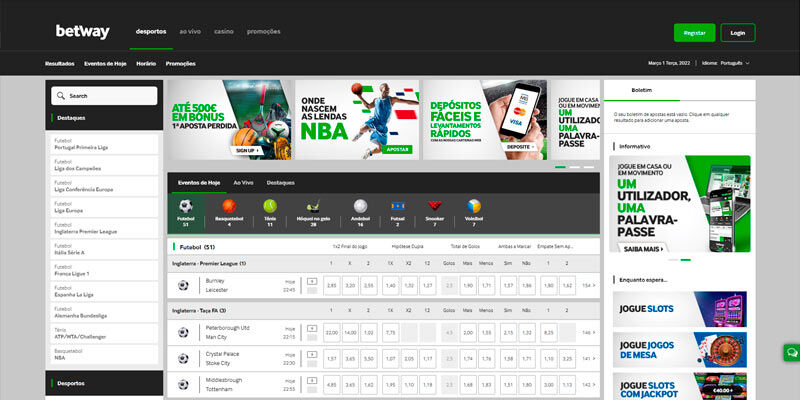Open Eventos de Hoje in sub-navigation
Screen dimensions: 800x400
pos(105,64)
